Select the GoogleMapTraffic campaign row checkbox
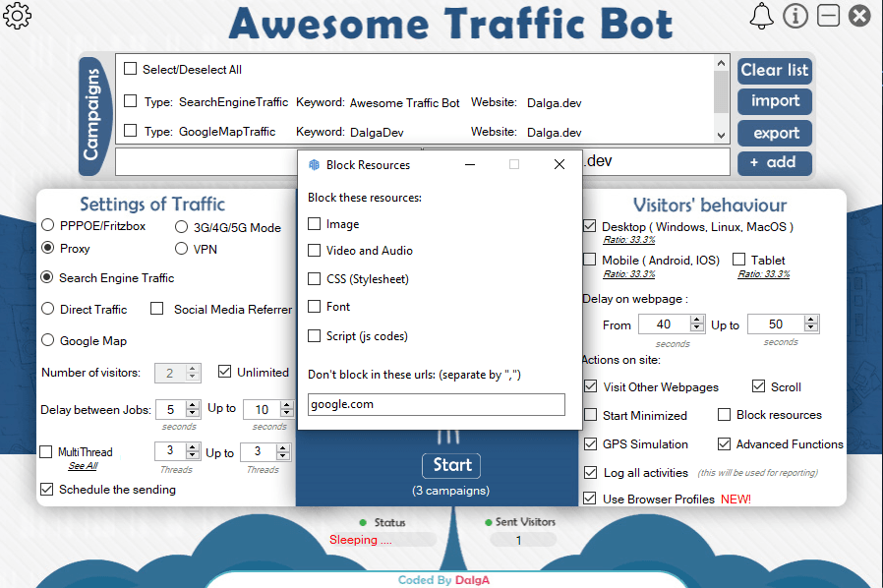The width and height of the screenshot is (883, 588). tap(130, 130)
